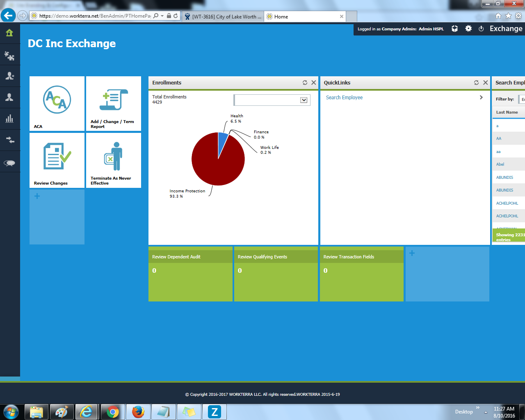The image size is (525, 420).
Task: Switch to the WT-3616 City of Lake Worth tab
Action: [224, 16]
